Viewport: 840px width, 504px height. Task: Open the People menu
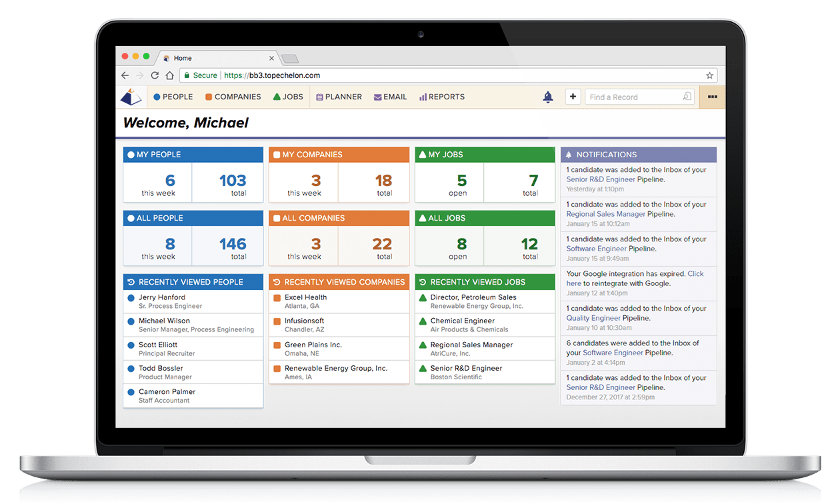[173, 97]
